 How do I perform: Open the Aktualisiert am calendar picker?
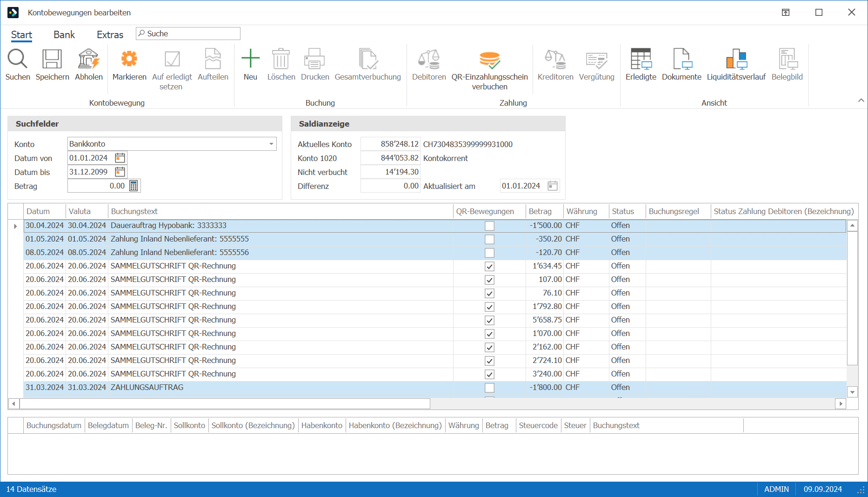[553, 186]
